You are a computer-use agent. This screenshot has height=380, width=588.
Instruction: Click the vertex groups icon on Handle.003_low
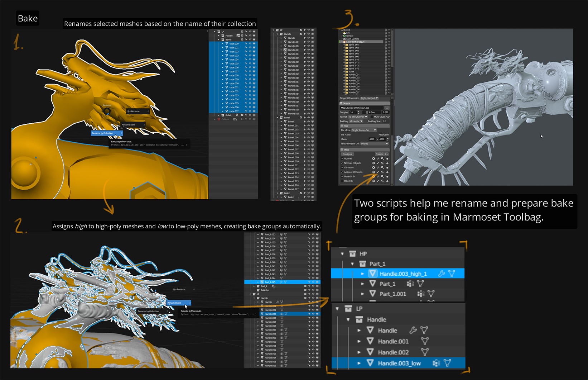coord(436,363)
